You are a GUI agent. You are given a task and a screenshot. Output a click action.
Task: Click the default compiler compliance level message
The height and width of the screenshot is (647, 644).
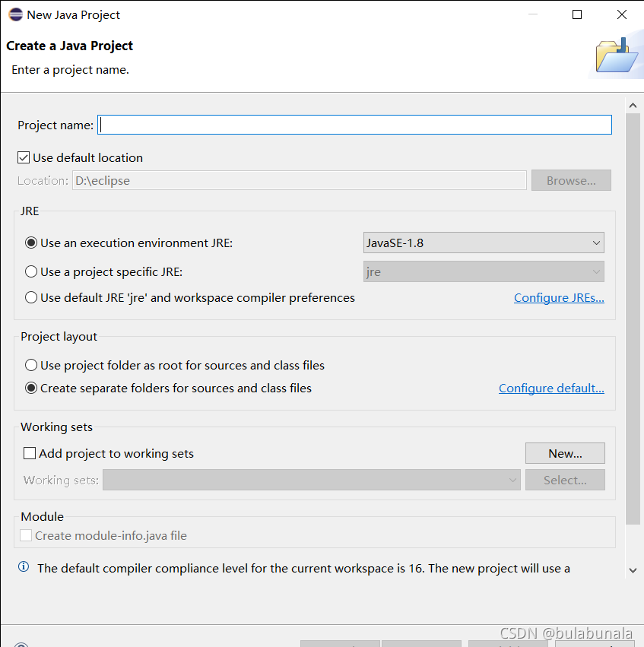(303, 568)
